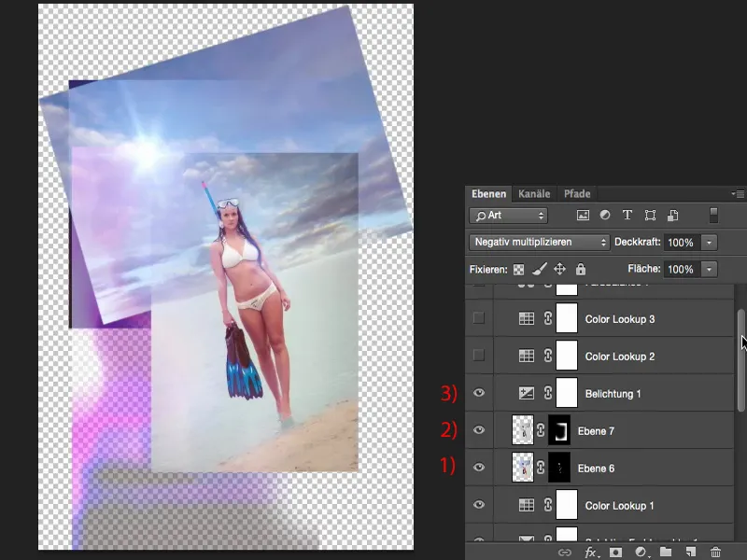Show the Color Lookup 2 layer
The height and width of the screenshot is (560, 747).
pyautogui.click(x=479, y=356)
